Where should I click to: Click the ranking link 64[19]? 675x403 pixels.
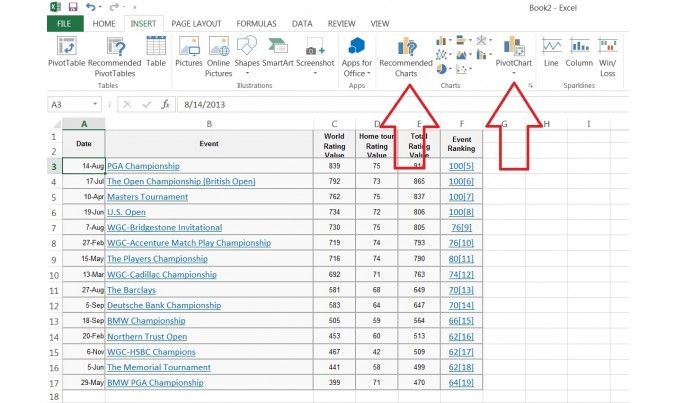pyautogui.click(x=461, y=382)
